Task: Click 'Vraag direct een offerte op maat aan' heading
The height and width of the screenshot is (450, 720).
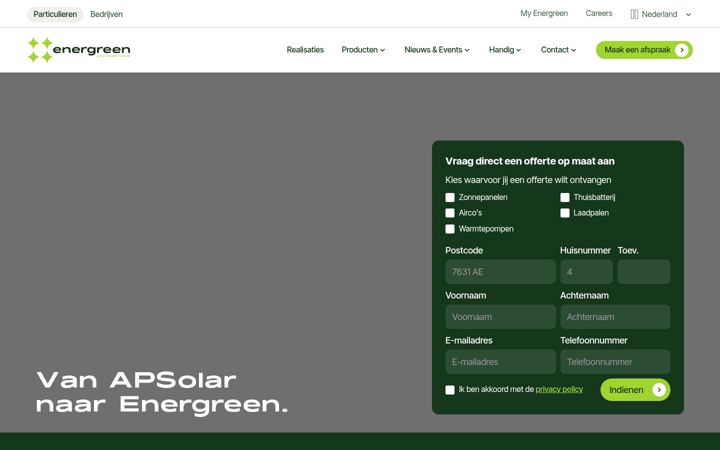Action: tap(530, 161)
